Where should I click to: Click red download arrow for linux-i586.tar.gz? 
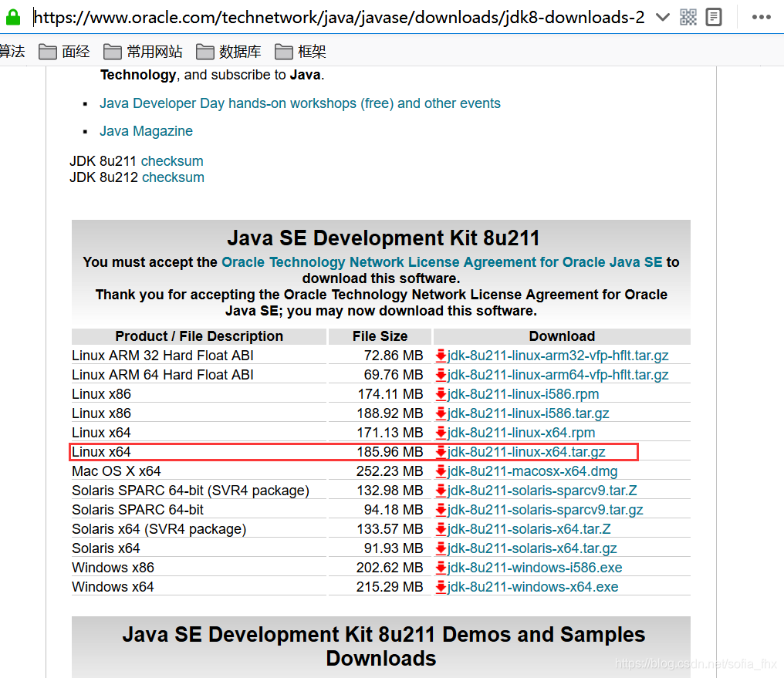click(x=441, y=413)
